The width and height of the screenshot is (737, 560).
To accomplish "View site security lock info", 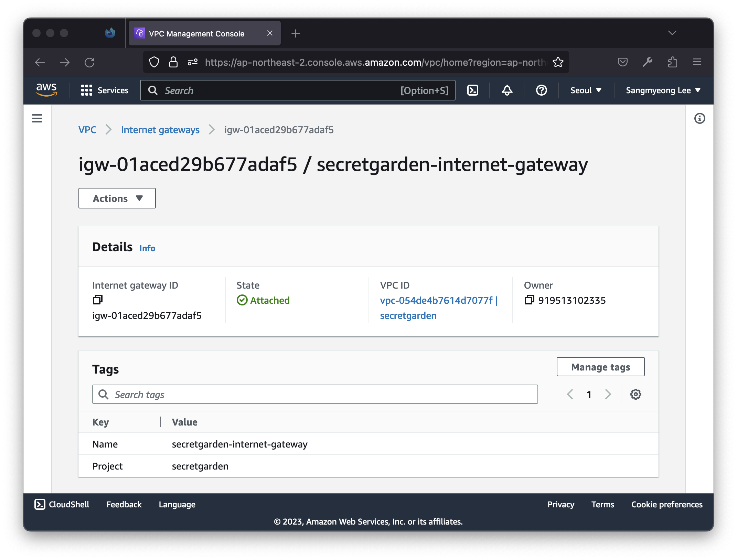I will 173,62.
